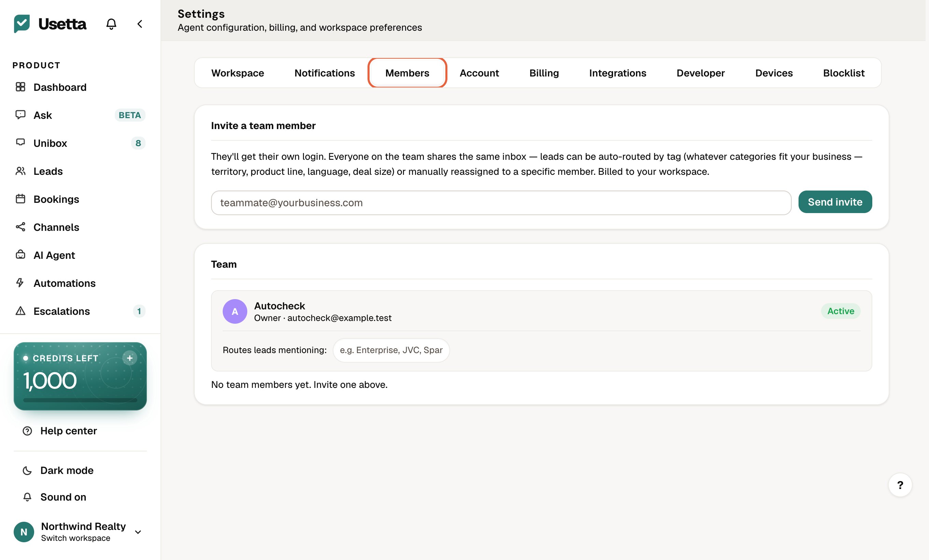Click the Active status badge

[841, 311]
